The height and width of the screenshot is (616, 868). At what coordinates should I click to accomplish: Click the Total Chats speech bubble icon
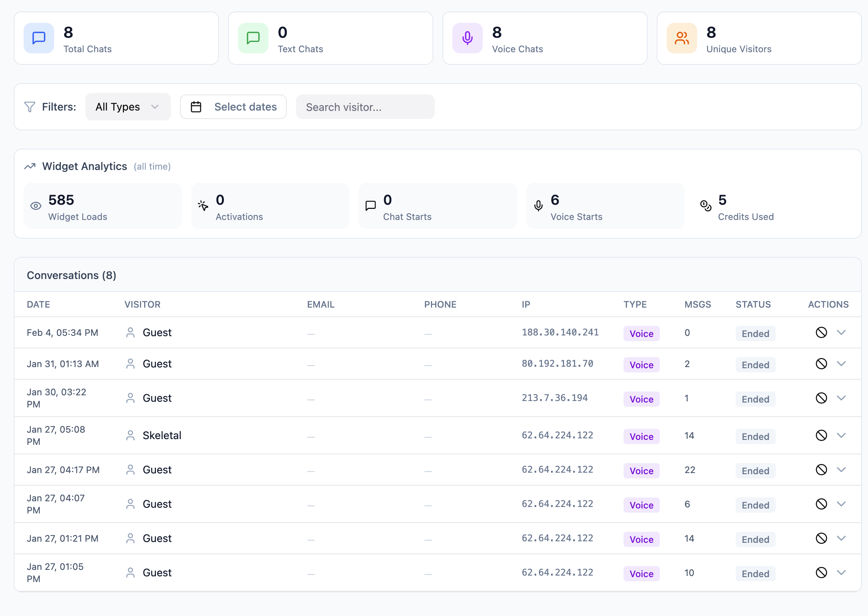click(x=39, y=38)
